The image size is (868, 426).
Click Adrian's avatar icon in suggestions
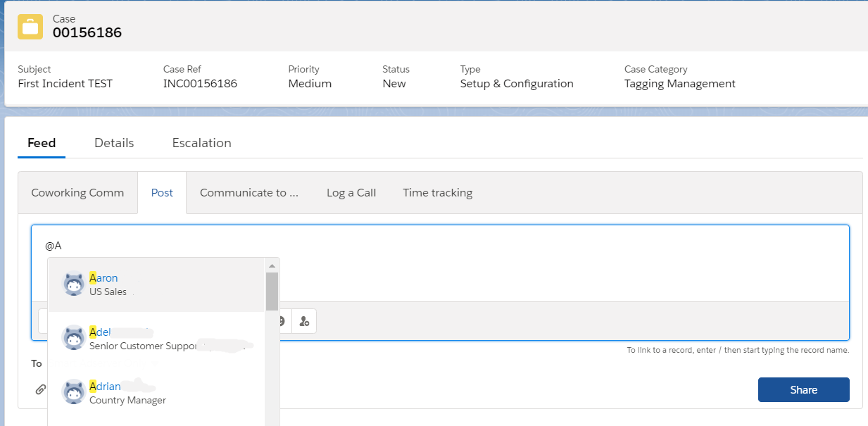click(x=74, y=392)
